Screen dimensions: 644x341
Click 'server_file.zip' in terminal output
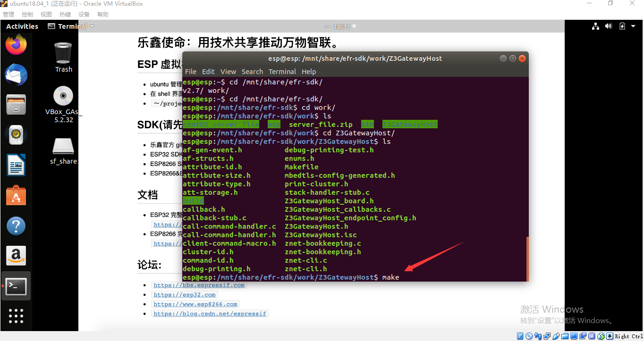321,125
